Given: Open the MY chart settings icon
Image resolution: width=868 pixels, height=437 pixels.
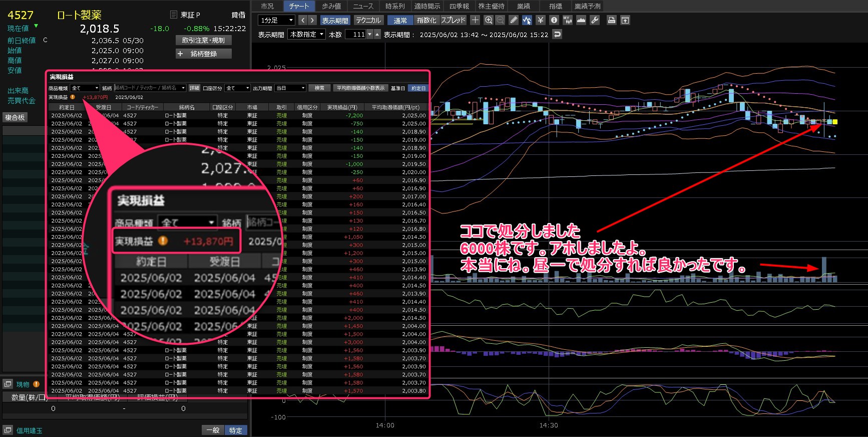Looking at the screenshot, I should pos(567,20).
